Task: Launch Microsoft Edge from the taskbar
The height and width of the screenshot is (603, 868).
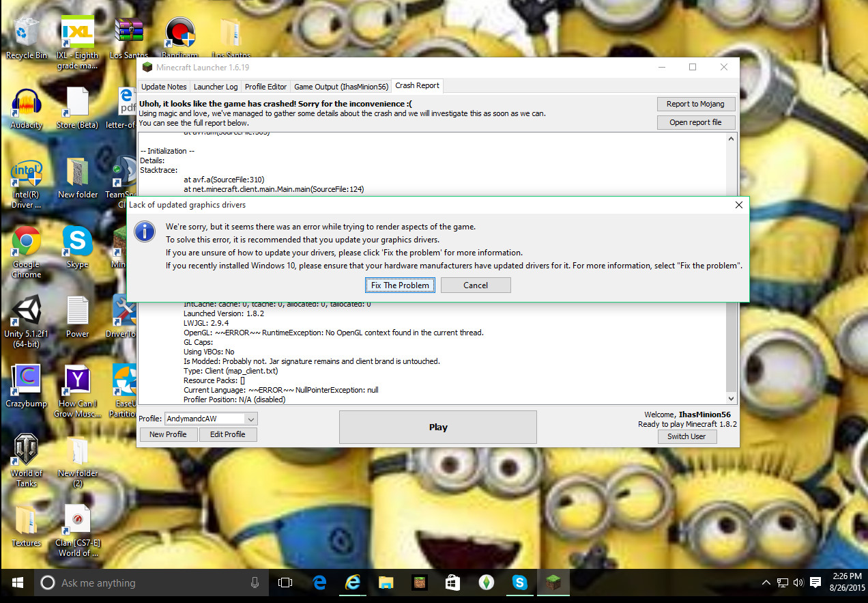Action: [319, 583]
